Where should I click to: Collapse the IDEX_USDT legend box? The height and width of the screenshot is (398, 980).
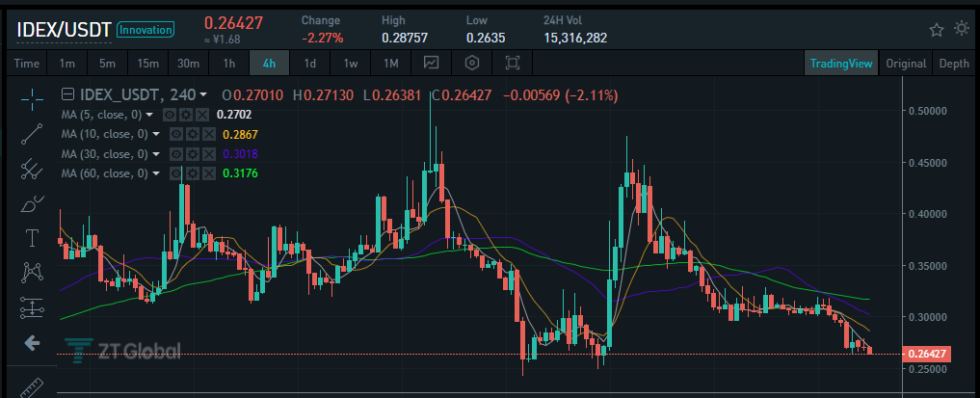click(x=68, y=95)
